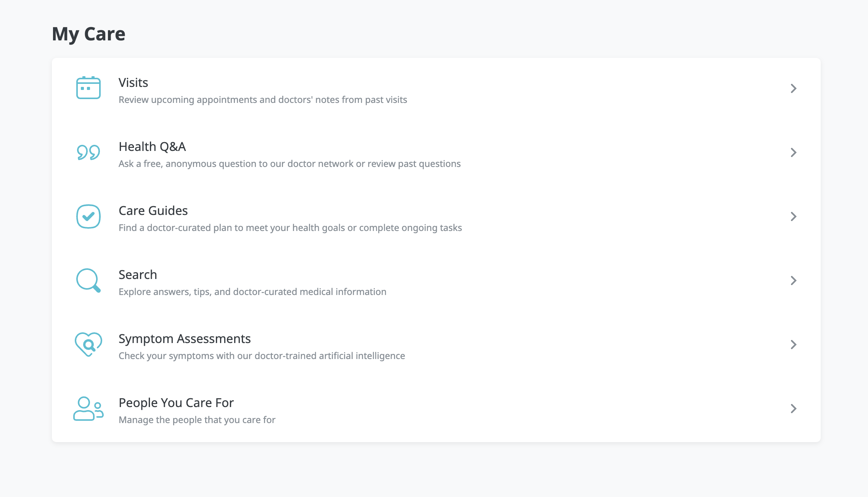Click the heart Symptom Assessments icon

pos(88,345)
